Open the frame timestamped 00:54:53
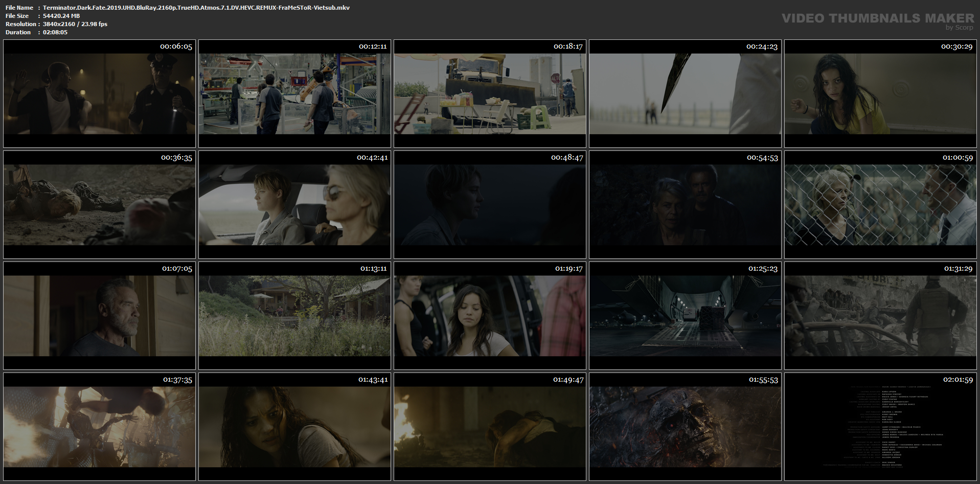This screenshot has width=980, height=484. coord(685,205)
